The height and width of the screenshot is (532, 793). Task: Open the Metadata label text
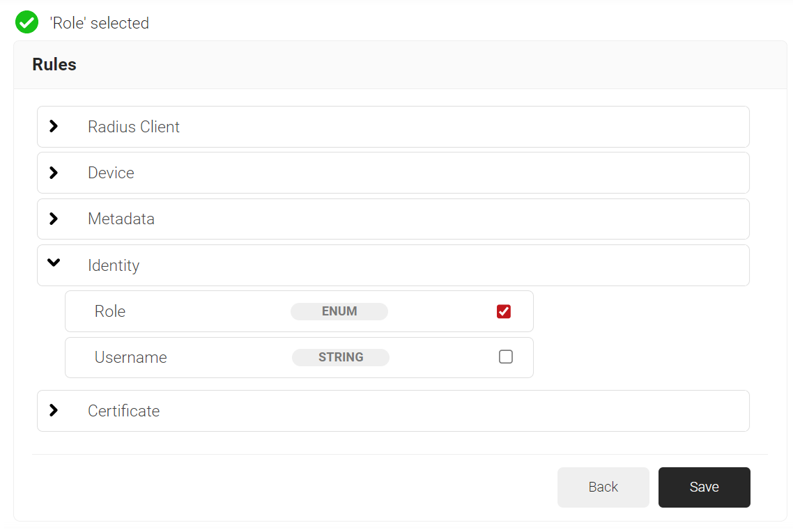click(x=121, y=219)
